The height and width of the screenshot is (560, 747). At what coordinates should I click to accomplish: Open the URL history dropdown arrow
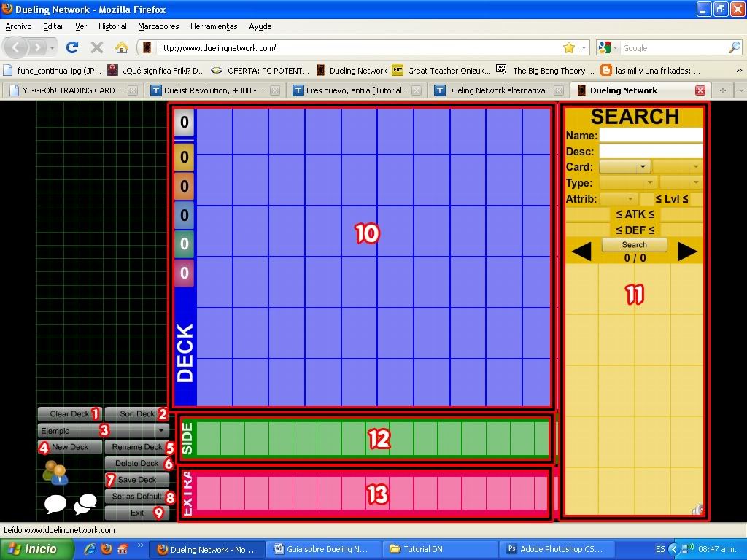(x=584, y=47)
